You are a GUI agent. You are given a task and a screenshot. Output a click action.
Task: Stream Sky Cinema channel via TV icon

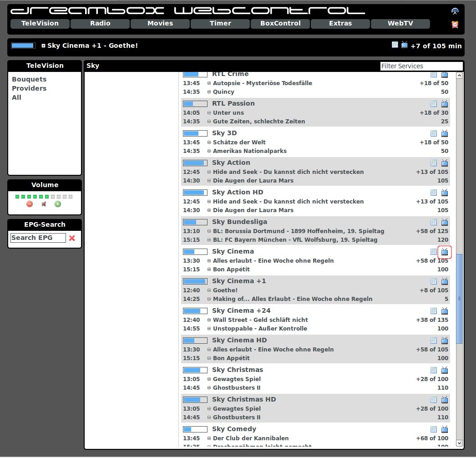pyautogui.click(x=445, y=252)
